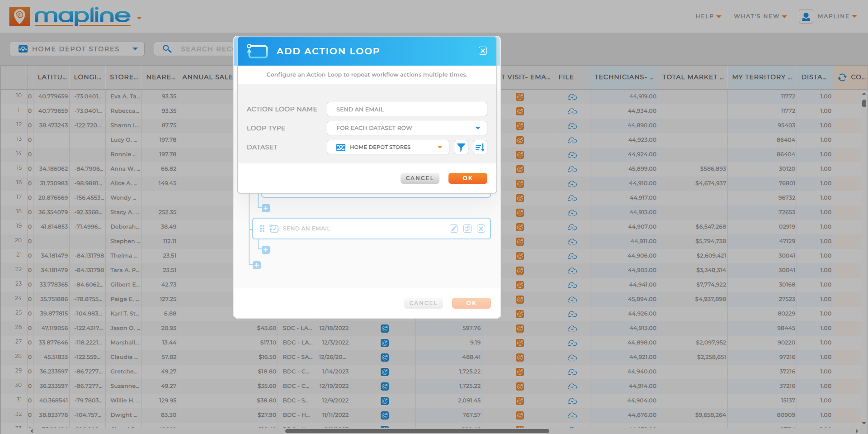Click the orange visit email icon in row 15
The height and width of the screenshot is (434, 868).
click(520, 169)
